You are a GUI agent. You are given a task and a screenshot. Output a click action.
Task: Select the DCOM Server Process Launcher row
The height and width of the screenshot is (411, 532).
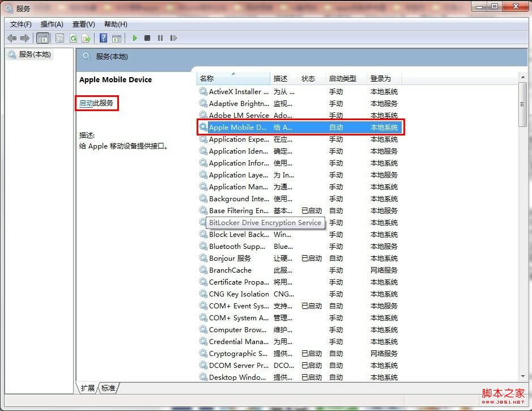[299, 365]
